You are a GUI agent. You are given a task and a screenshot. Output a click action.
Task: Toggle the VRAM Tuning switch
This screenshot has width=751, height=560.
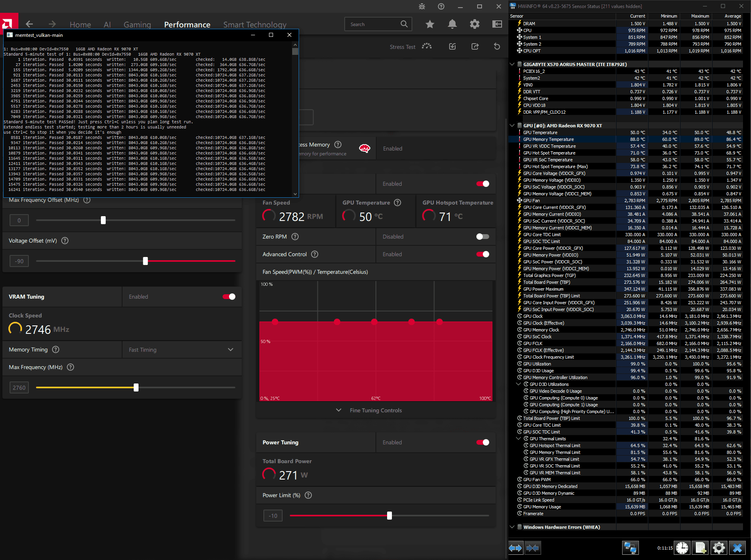(229, 297)
